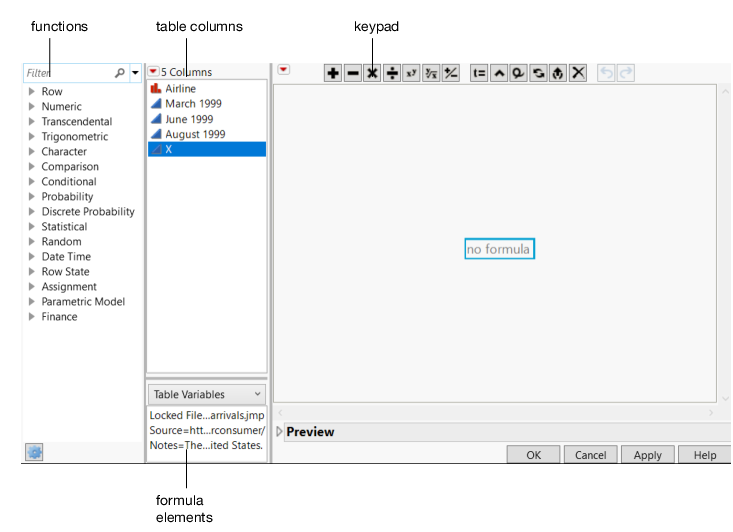Click the Help button

tap(705, 455)
